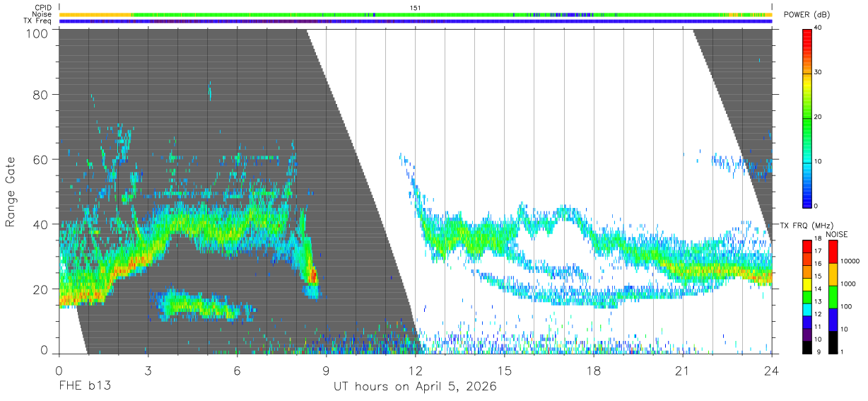The height and width of the screenshot is (401, 868).
Task: Click the 80 tick on the Range Gate axis
Action: click(42, 94)
